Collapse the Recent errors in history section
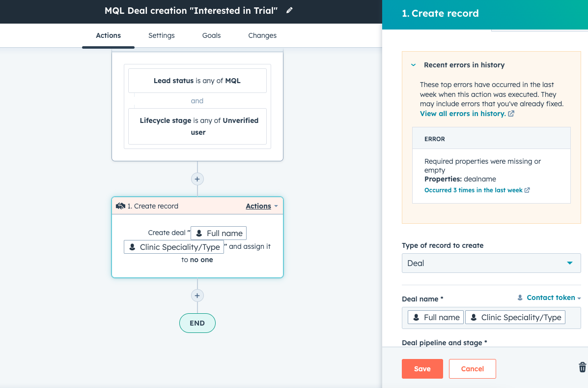588x388 pixels. point(413,64)
